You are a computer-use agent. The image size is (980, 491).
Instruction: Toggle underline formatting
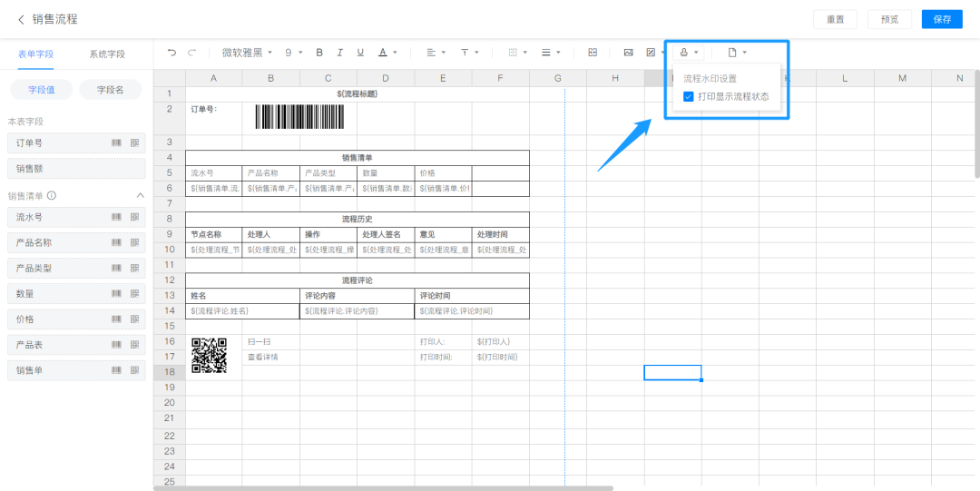pyautogui.click(x=360, y=53)
